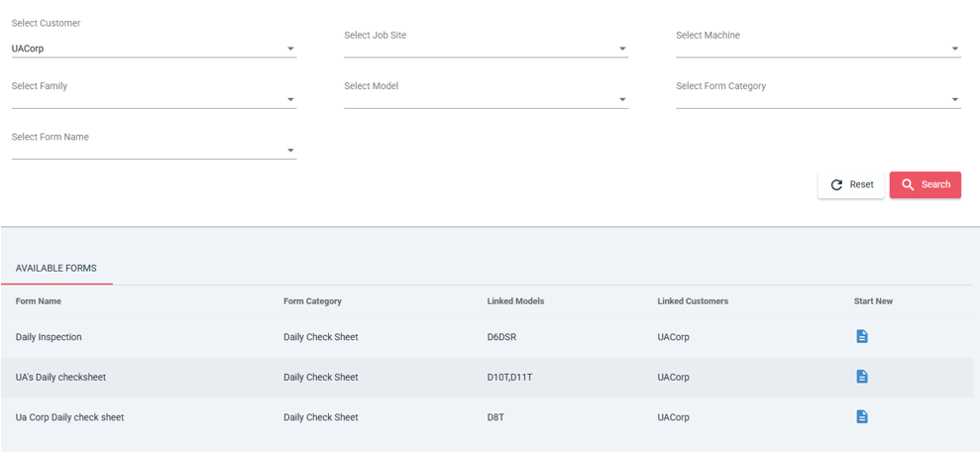The width and height of the screenshot is (980, 455).
Task: Select the Daily Inspection row name
Action: click(x=49, y=337)
